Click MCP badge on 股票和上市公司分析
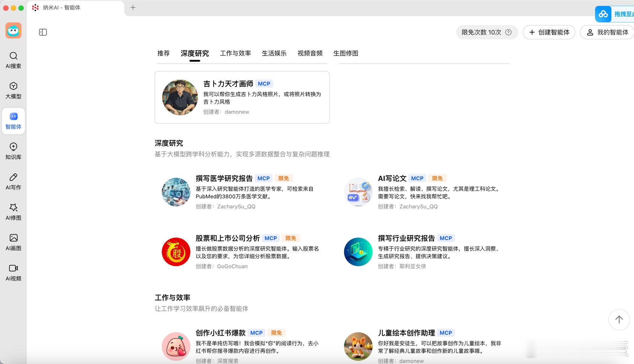This screenshot has width=634, height=364. coord(271,238)
